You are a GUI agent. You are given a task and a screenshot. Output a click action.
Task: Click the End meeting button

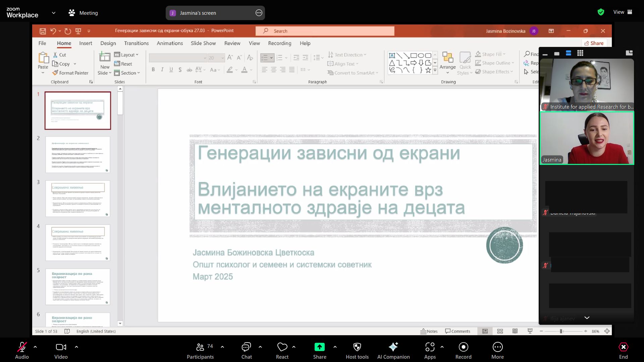coord(623,351)
